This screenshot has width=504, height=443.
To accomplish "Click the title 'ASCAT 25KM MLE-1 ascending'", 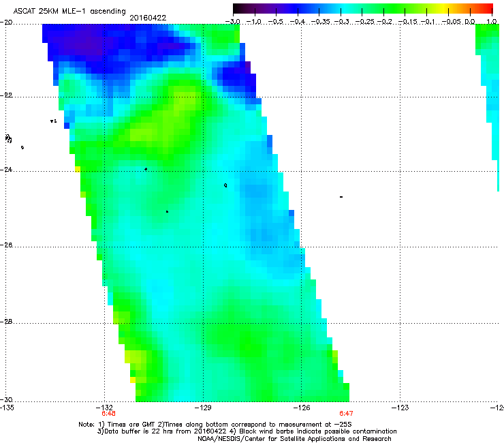I will [69, 11].
